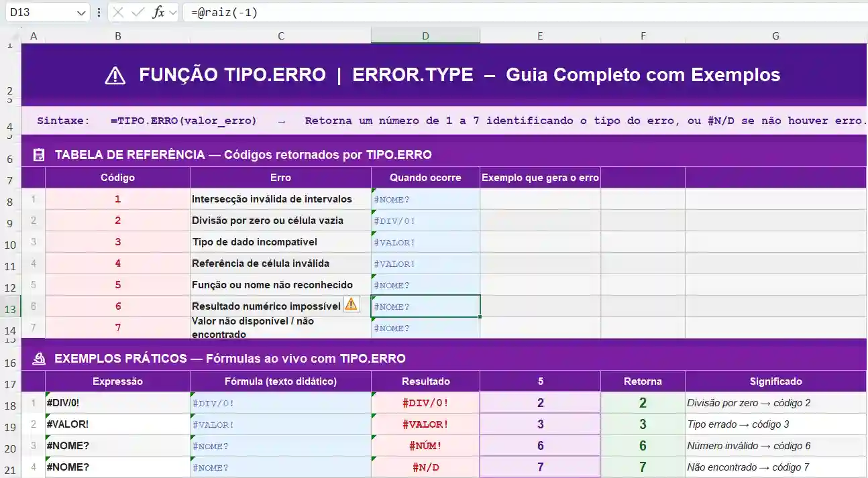Select '#NOME?' cell in row 12
Image resolution: width=868 pixels, height=478 pixels.
(x=425, y=285)
